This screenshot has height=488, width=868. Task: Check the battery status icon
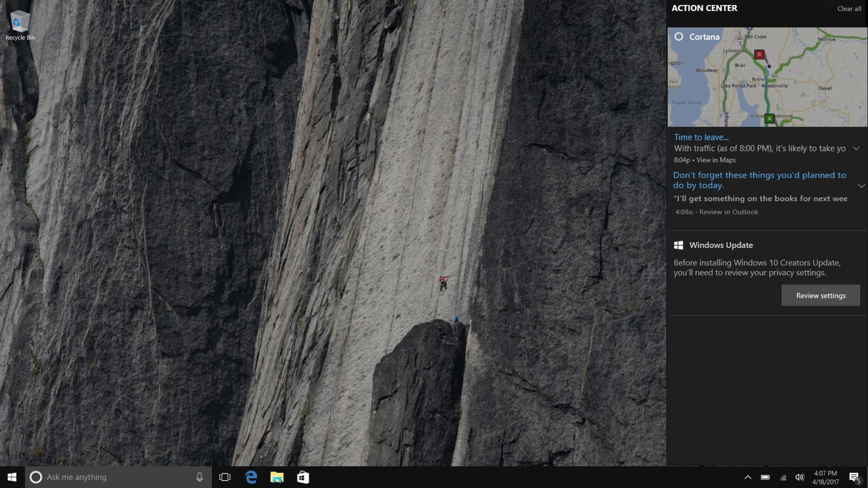[765, 477]
